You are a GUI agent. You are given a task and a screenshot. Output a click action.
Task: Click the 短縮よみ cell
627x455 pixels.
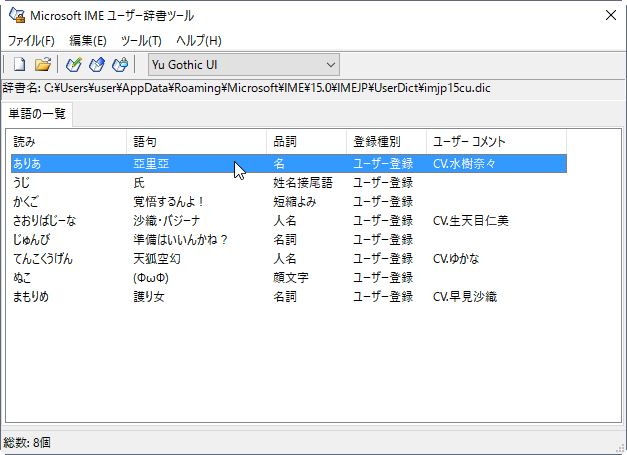pyautogui.click(x=295, y=202)
